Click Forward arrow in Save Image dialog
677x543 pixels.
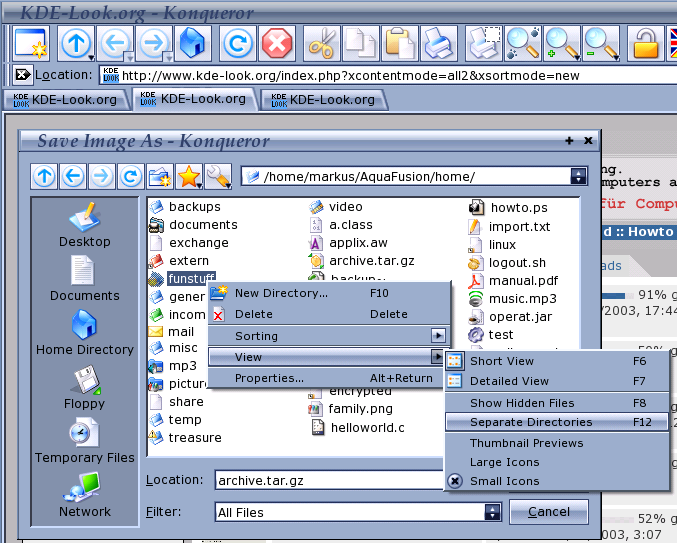[101, 176]
